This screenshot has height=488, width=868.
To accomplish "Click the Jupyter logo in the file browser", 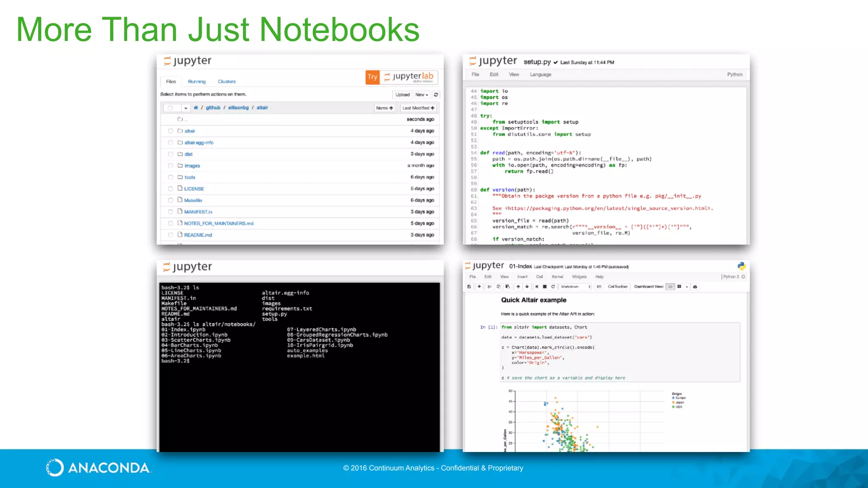I will pyautogui.click(x=187, y=61).
